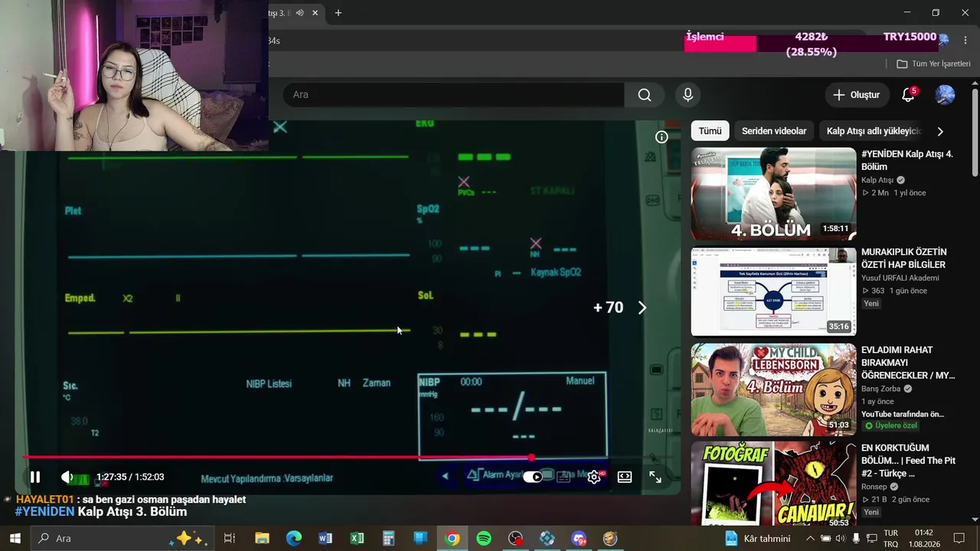Switch the TUR TRQ keyboard language
The image size is (980, 551).
point(890,538)
